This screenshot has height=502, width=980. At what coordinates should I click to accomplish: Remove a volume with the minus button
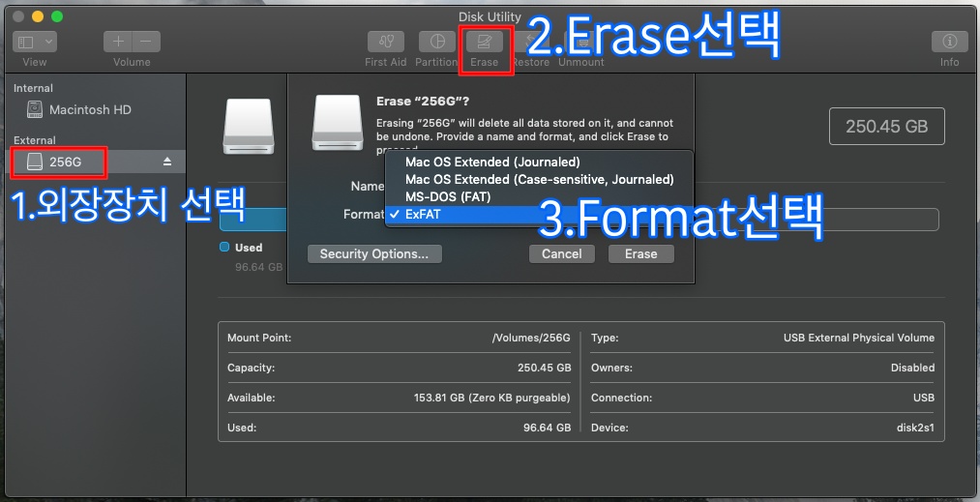point(146,42)
